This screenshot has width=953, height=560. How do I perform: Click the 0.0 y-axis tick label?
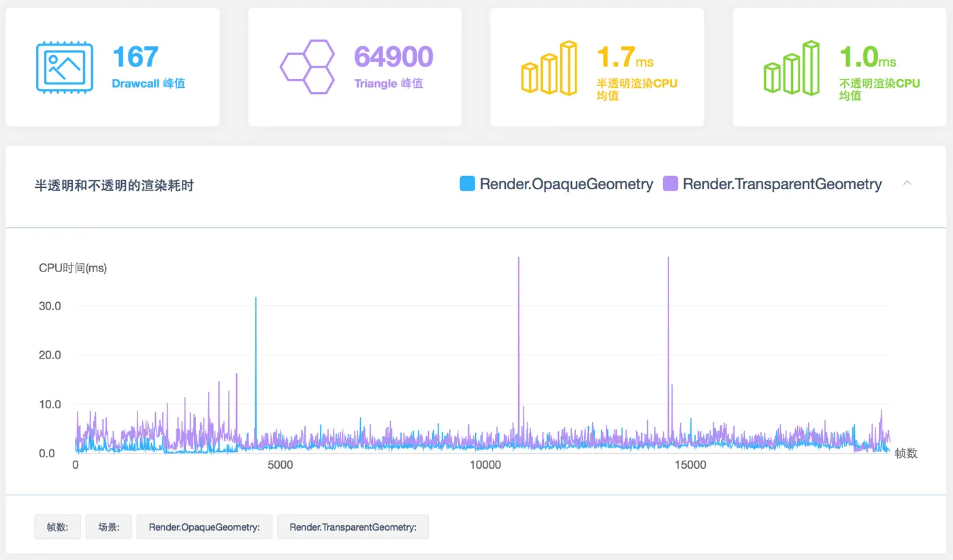[47, 453]
